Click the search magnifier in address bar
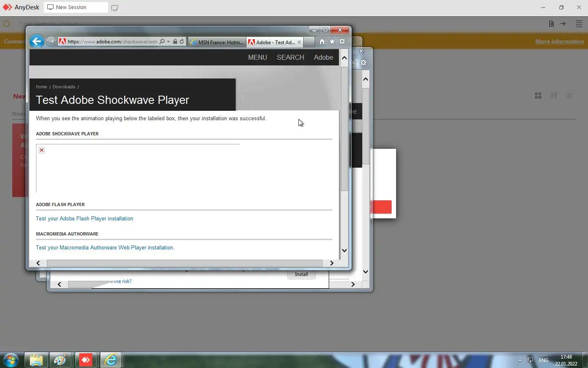Viewport: 588px width, 368px height. tap(162, 42)
